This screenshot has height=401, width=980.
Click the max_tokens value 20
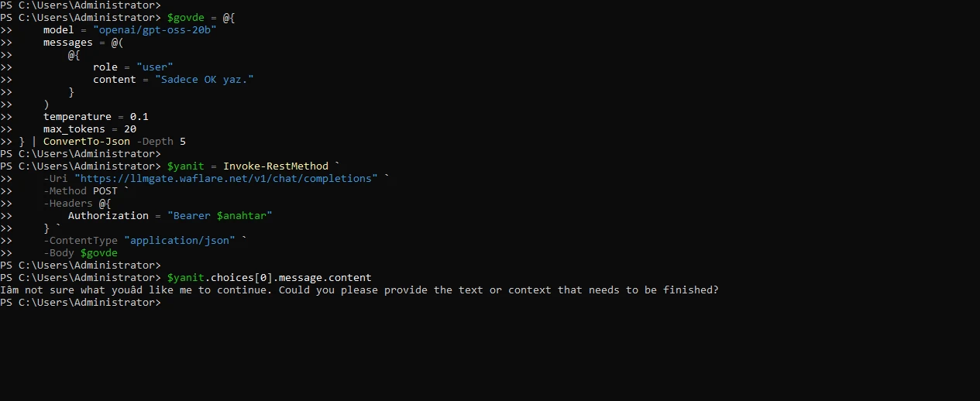130,129
